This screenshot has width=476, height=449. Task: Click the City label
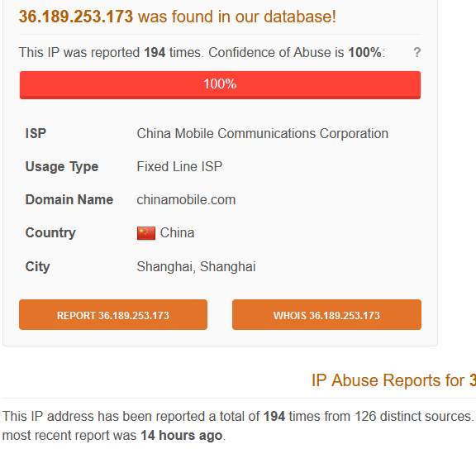point(38,267)
